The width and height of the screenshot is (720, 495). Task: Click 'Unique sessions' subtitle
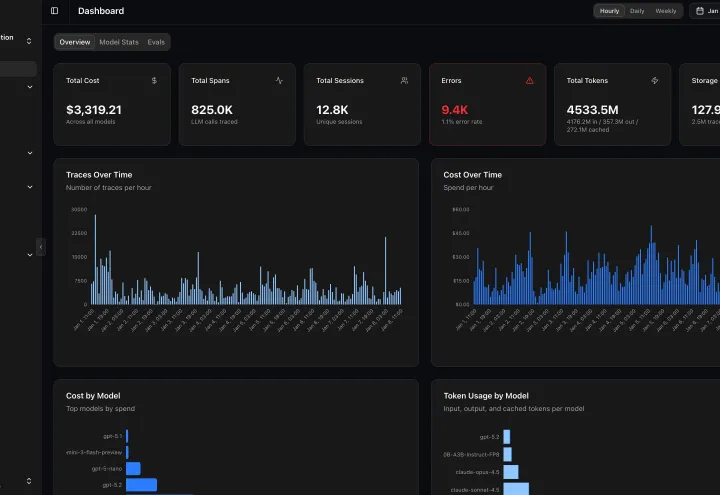(x=339, y=122)
